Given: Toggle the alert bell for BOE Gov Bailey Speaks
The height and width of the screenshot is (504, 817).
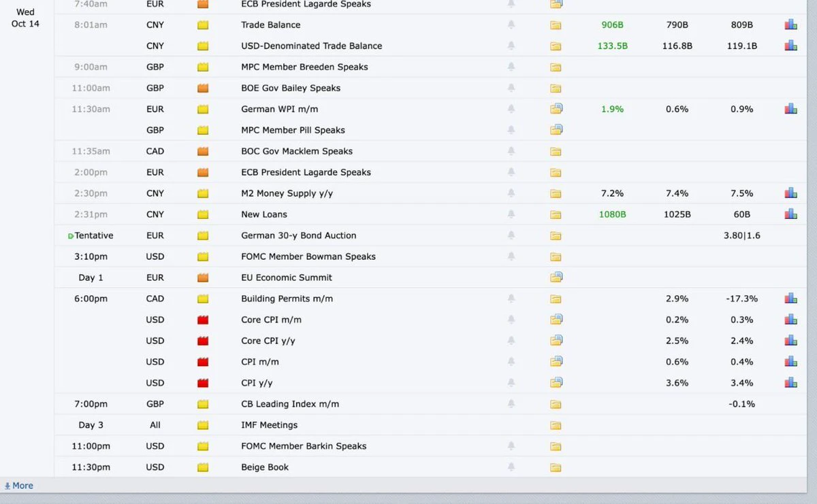Looking at the screenshot, I should [x=511, y=88].
